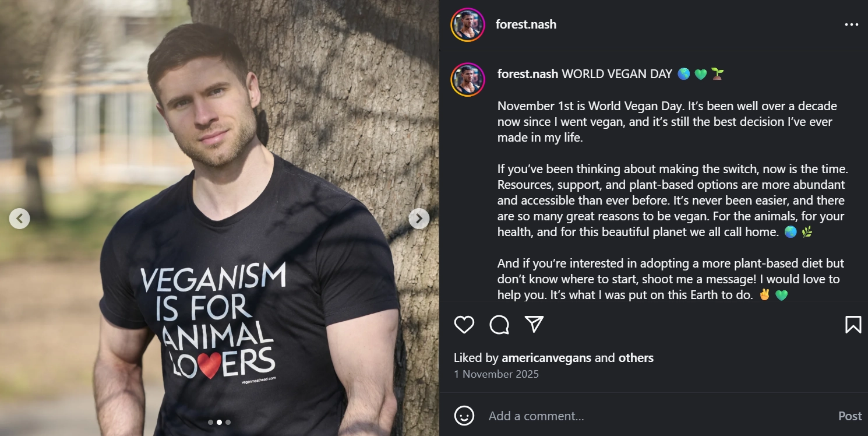Click forest.nash avatar in post header
Viewport: 868px width, 436px height.
coord(468,24)
